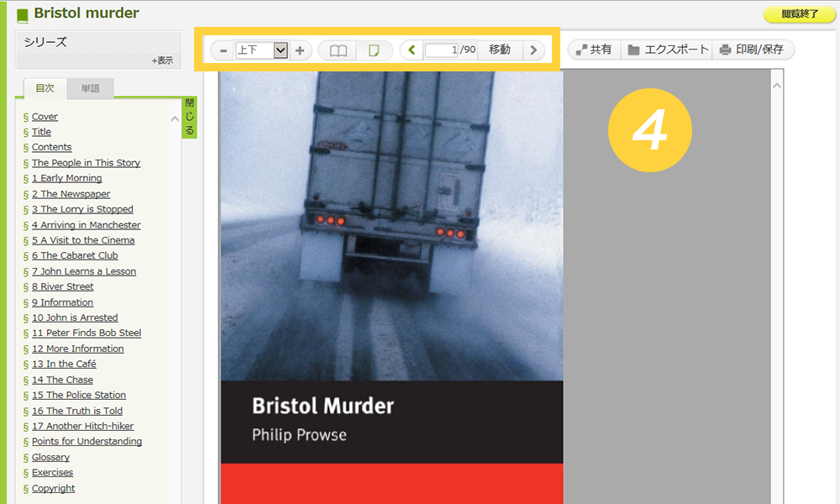The image size is (840, 504).
Task: Open chapter 12 More Information
Action: pyautogui.click(x=77, y=349)
